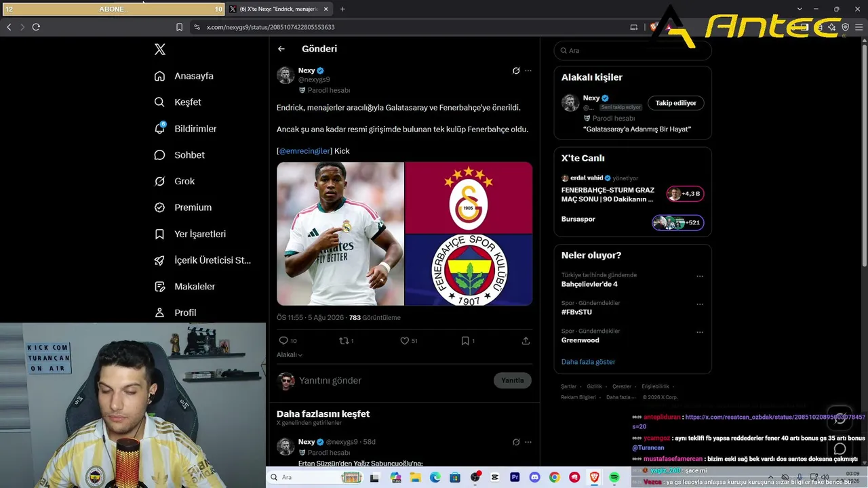Click the Ara search box on X
Viewport: 868px width, 488px height.
click(x=633, y=51)
